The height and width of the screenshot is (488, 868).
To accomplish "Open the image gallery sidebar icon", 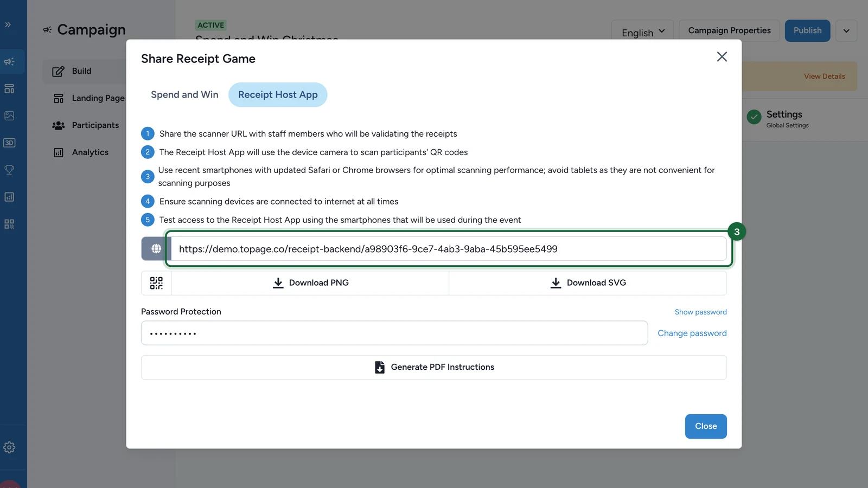I will tap(9, 115).
